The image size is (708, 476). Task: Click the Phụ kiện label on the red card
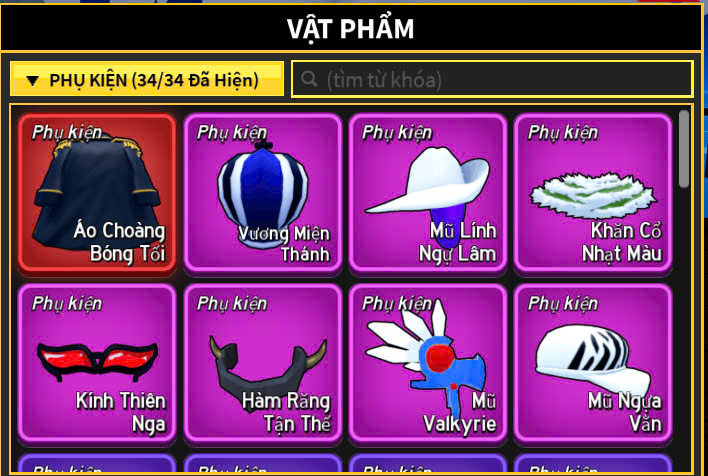pyautogui.click(x=67, y=133)
